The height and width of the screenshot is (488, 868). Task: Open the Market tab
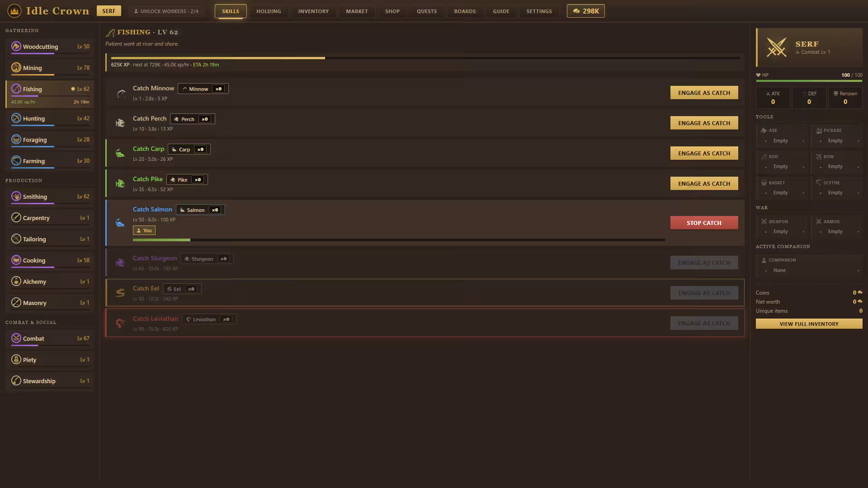click(x=357, y=11)
